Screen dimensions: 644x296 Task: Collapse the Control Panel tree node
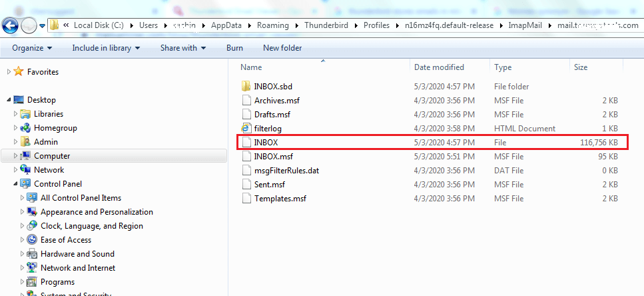(x=15, y=184)
